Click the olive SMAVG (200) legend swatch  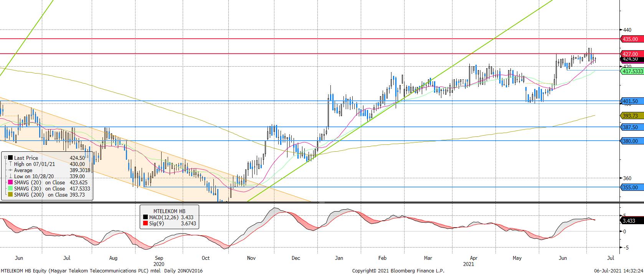[x=10, y=195]
